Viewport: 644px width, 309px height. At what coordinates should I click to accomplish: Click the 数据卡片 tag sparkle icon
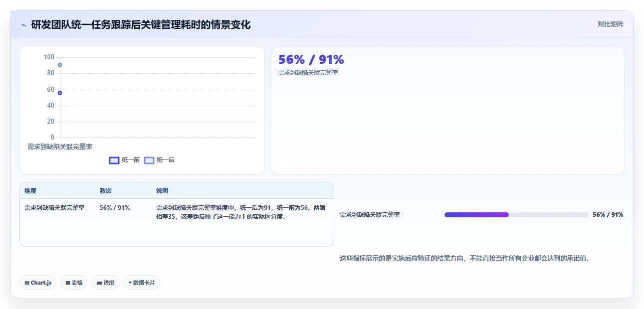[x=130, y=283]
